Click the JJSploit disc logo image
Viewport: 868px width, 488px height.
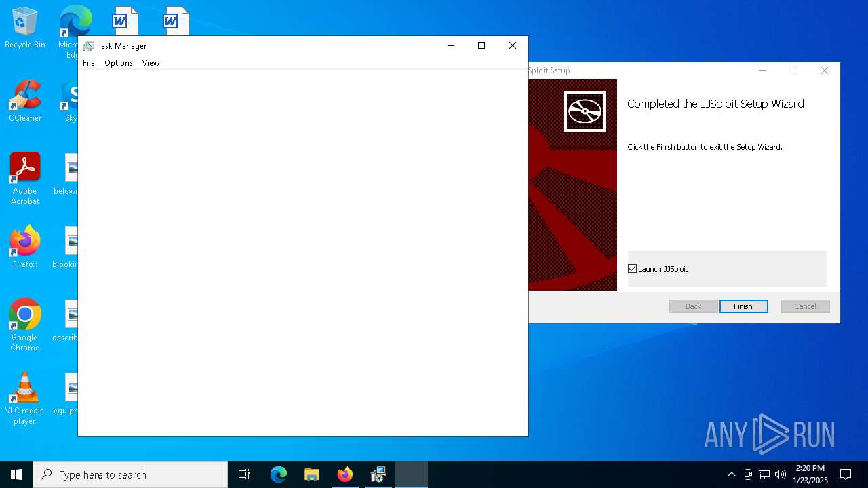point(585,111)
